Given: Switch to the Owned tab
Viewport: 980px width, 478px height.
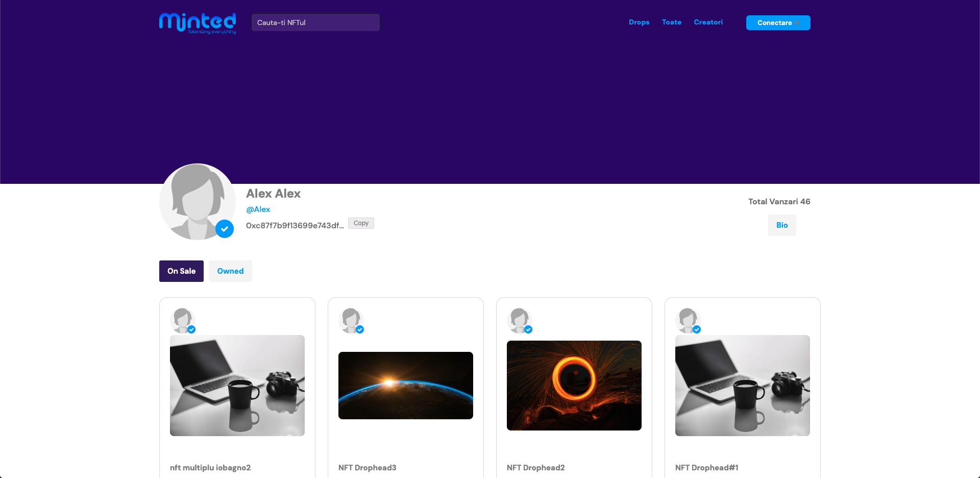Looking at the screenshot, I should 230,271.
